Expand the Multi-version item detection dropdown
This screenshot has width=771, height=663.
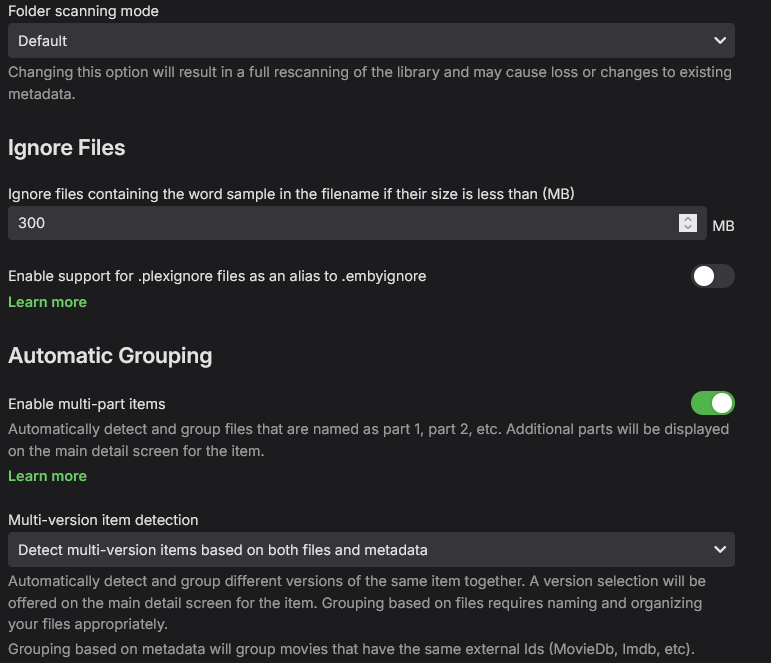(370, 550)
